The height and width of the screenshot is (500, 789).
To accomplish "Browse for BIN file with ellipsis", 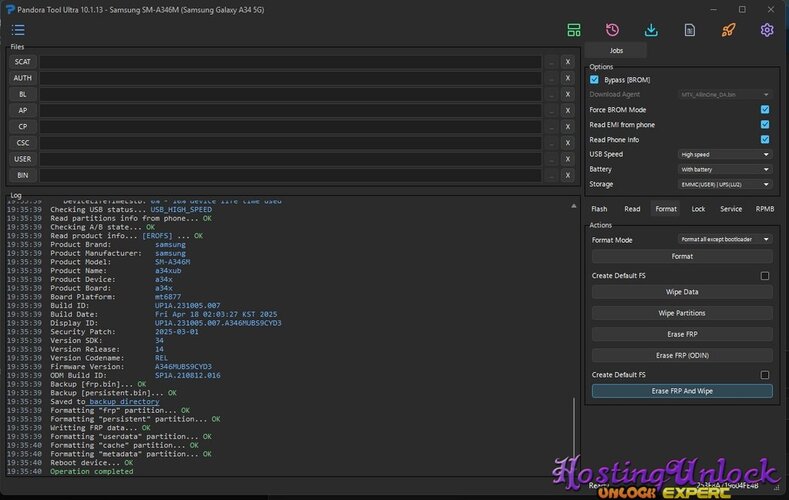I will 551,175.
